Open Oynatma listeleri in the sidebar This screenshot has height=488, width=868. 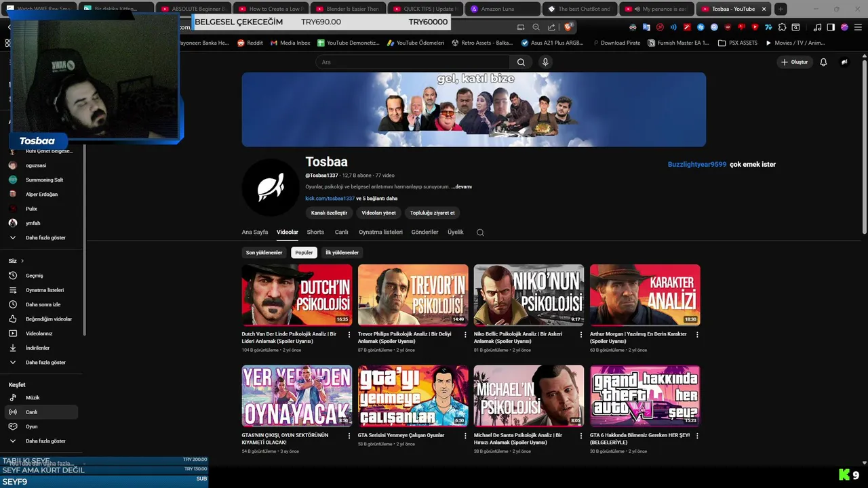(x=42, y=290)
